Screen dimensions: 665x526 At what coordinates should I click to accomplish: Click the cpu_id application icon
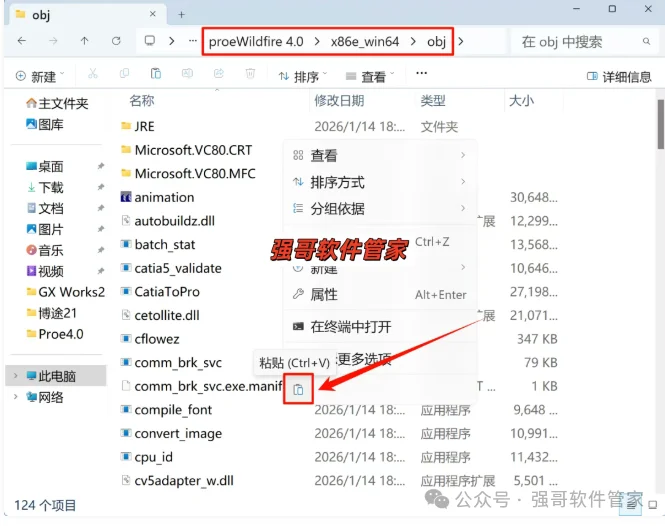(x=126, y=457)
